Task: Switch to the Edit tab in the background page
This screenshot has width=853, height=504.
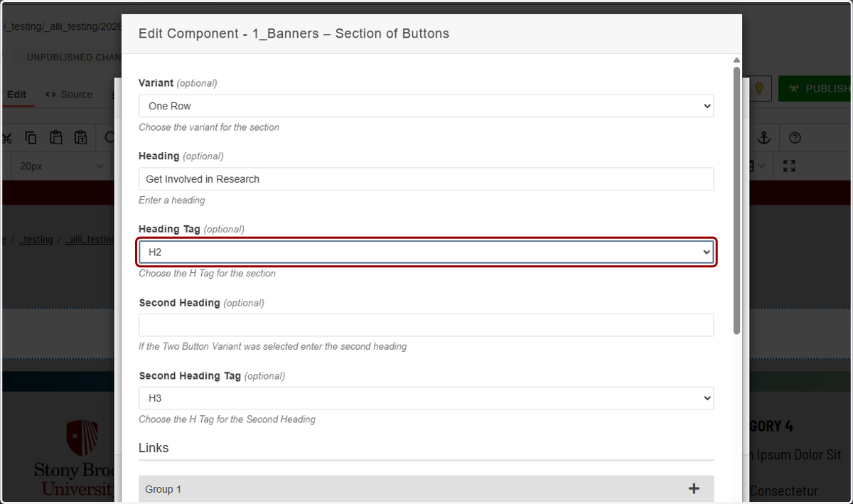Action: pos(17,95)
